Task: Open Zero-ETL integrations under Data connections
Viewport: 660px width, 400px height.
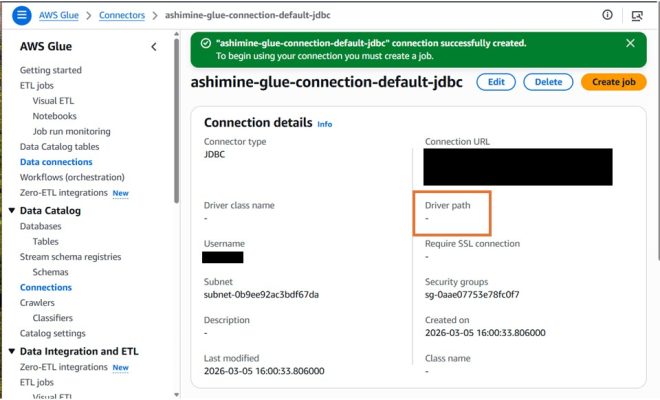Action: (64, 192)
